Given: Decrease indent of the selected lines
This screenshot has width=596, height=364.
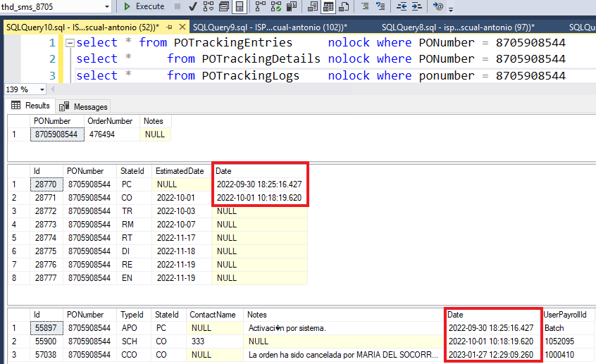Looking at the screenshot, I should pos(401,6).
